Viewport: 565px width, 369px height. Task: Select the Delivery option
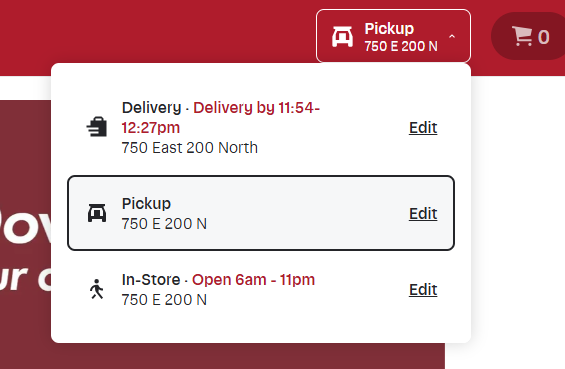coord(261,128)
